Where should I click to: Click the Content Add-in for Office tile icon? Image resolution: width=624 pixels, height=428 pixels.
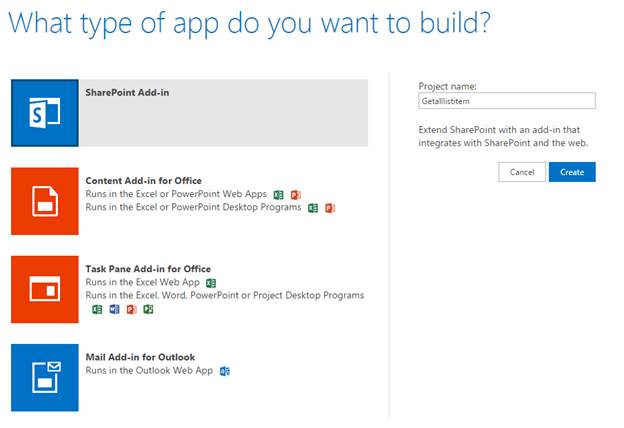43,201
